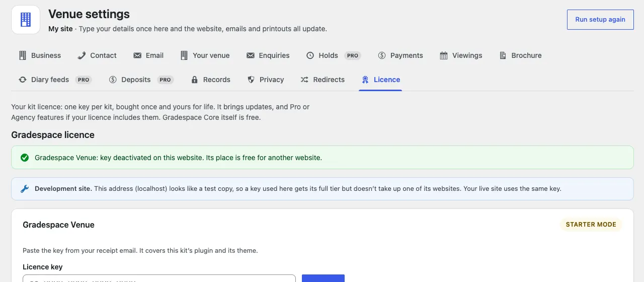The width and height of the screenshot is (644, 282).
Task: Click the Deposits dollar icon
Action: point(113,80)
